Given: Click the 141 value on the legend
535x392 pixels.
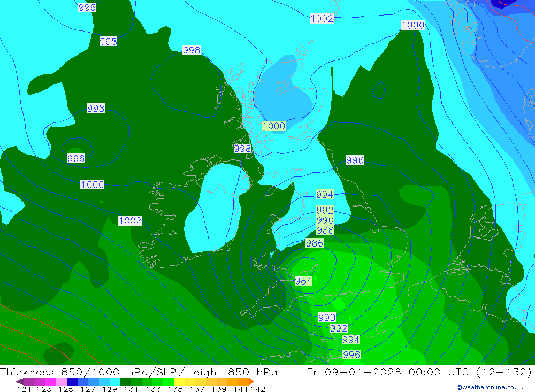Looking at the screenshot, I should [235, 389].
